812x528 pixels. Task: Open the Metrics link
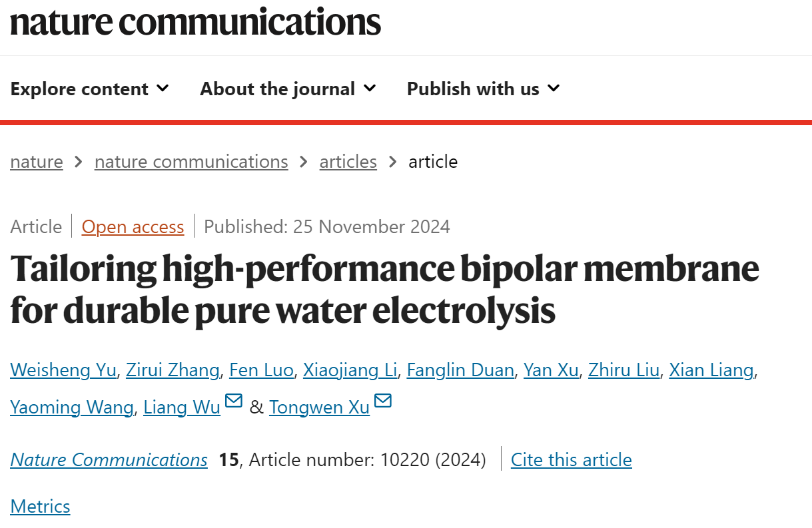(40, 507)
